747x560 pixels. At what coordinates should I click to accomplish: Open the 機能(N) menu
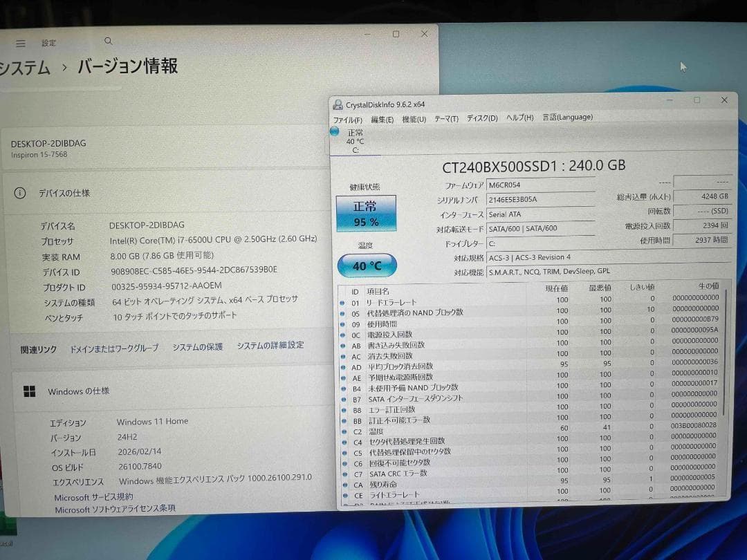(x=413, y=118)
